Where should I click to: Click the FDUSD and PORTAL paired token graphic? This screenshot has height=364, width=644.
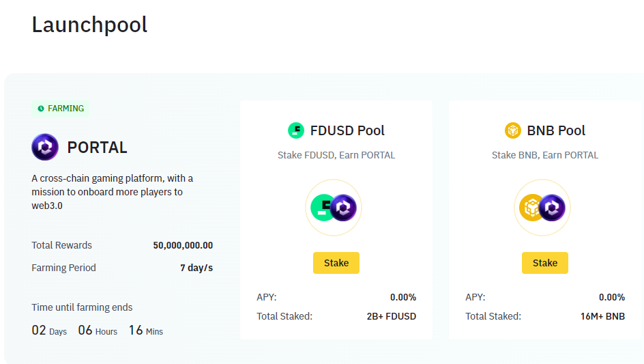coord(334,208)
